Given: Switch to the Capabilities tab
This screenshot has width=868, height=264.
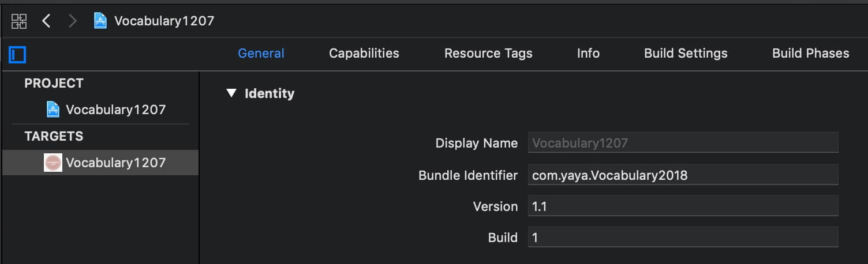Looking at the screenshot, I should click(x=364, y=53).
